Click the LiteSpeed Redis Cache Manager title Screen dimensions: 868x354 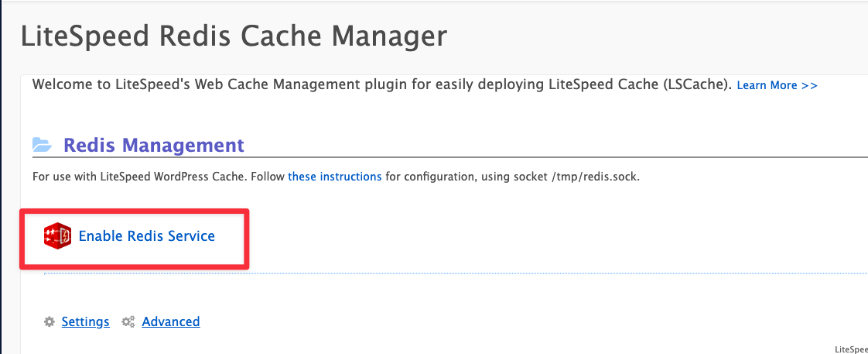click(x=234, y=36)
